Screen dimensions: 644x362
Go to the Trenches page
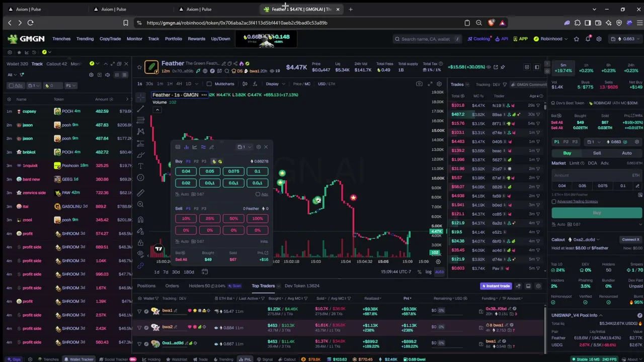tap(61, 39)
